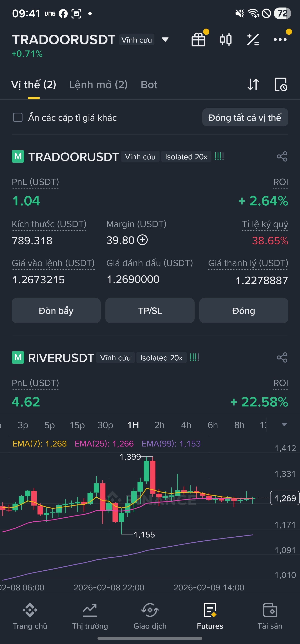Tap the header Vĩnh cửu contract tag
This screenshot has width=300, height=644.
coord(137,40)
